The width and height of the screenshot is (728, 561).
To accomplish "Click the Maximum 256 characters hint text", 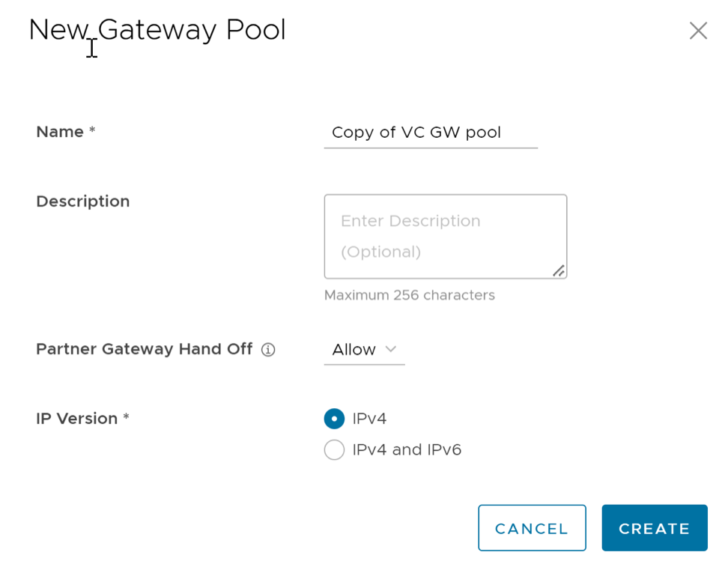I will [x=409, y=295].
